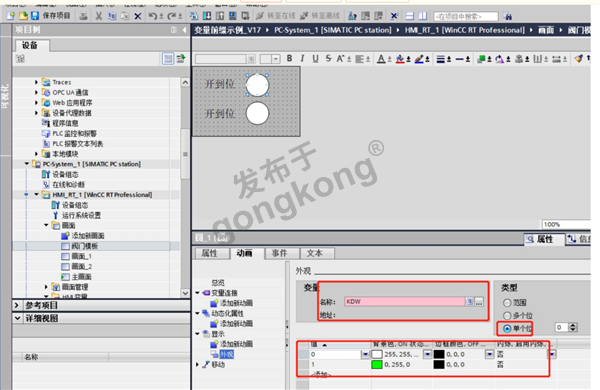Screen dimensions: 600x390
Task: Click the Save project floppy disk icon
Action: (x=35, y=16)
